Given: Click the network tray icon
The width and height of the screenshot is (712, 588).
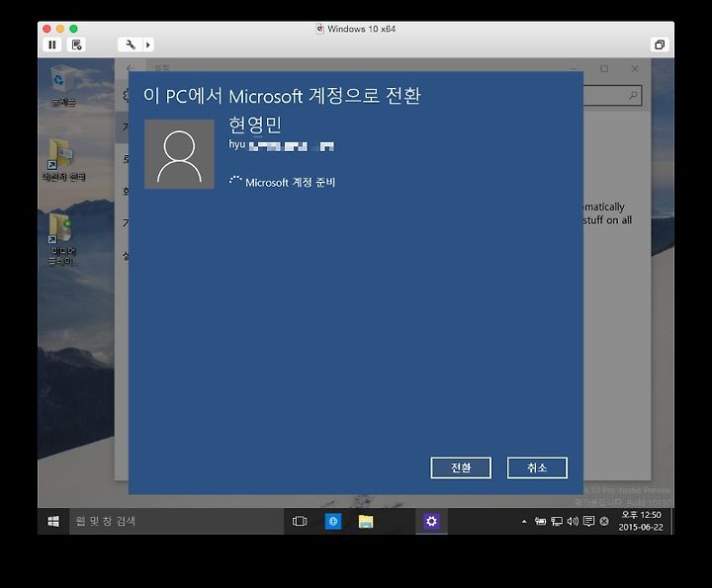Looking at the screenshot, I should click(557, 522).
